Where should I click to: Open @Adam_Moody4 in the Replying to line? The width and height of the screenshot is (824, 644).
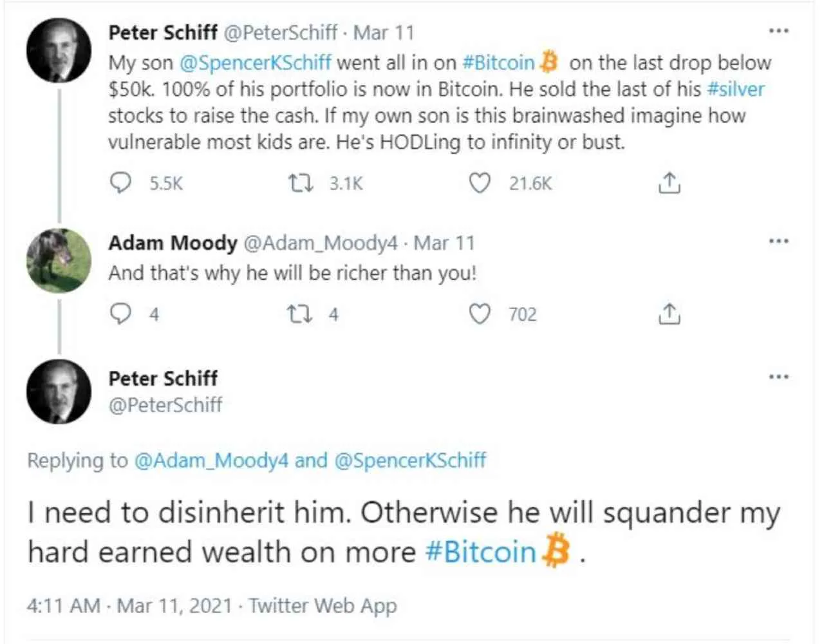pos(211,460)
